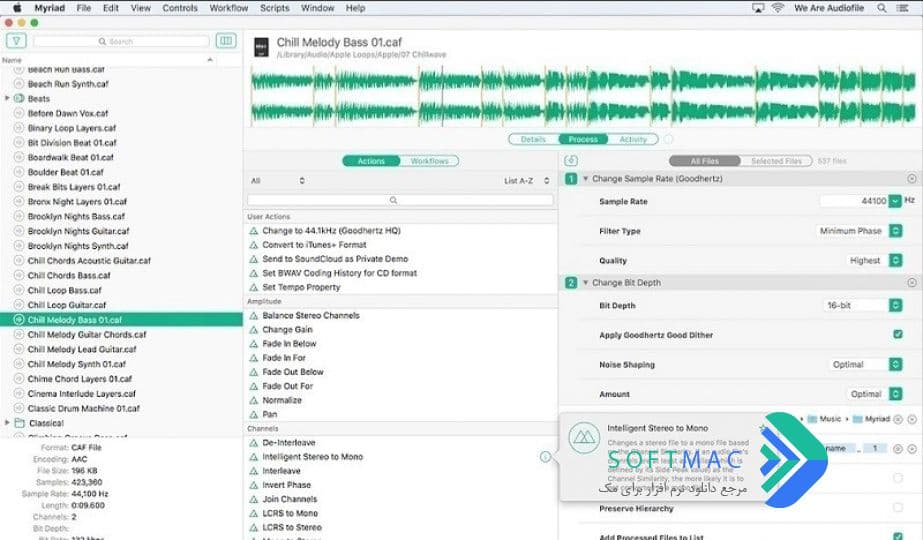Expand the Beats folder
The width and height of the screenshot is (923, 540).
[x=7, y=98]
